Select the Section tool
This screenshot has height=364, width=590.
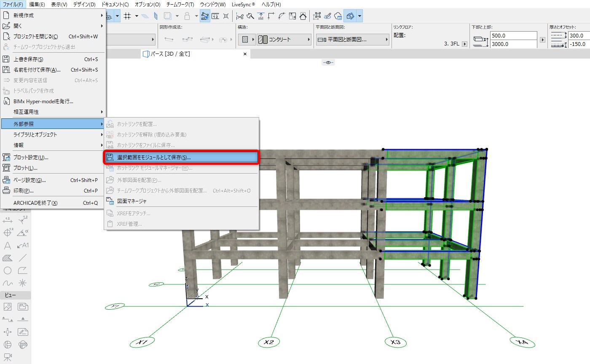(7, 319)
